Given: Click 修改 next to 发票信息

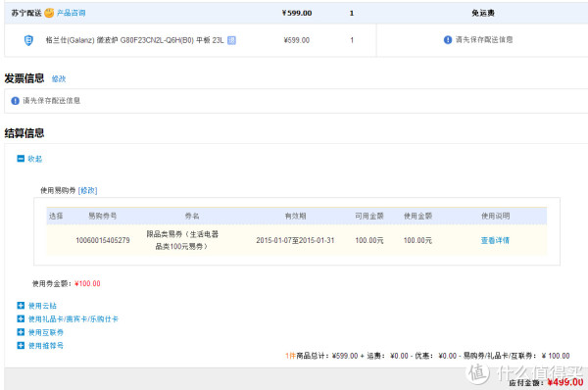Looking at the screenshot, I should [59, 78].
